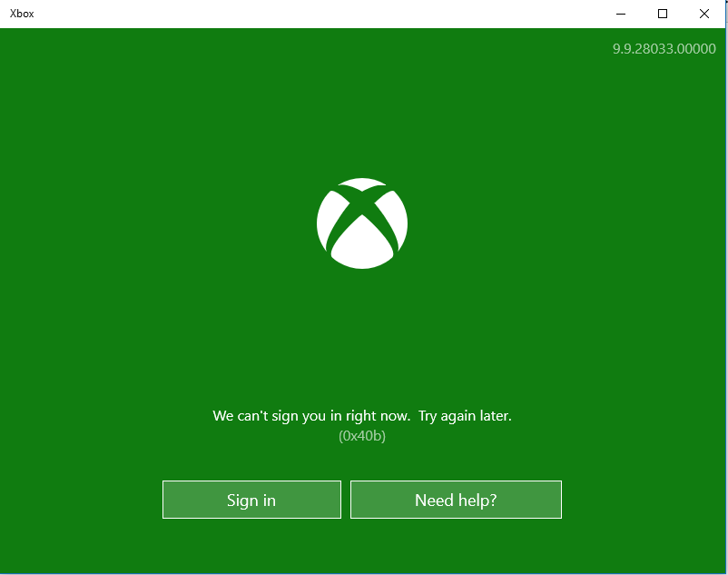Click the Xbox title in title bar
Image resolution: width=728 pixels, height=575 pixels.
(x=22, y=14)
